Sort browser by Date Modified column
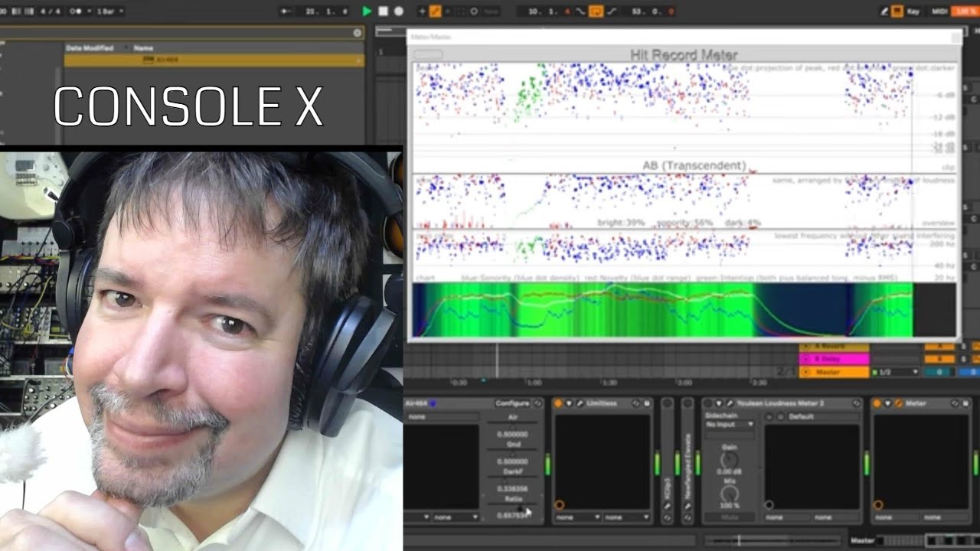 [90, 47]
